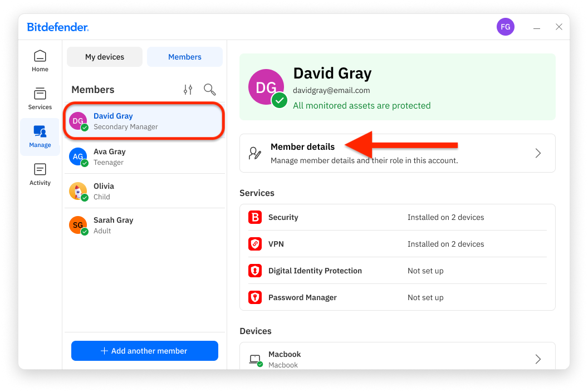Switch to the My devices tab
The width and height of the screenshot is (588, 392).
105,57
